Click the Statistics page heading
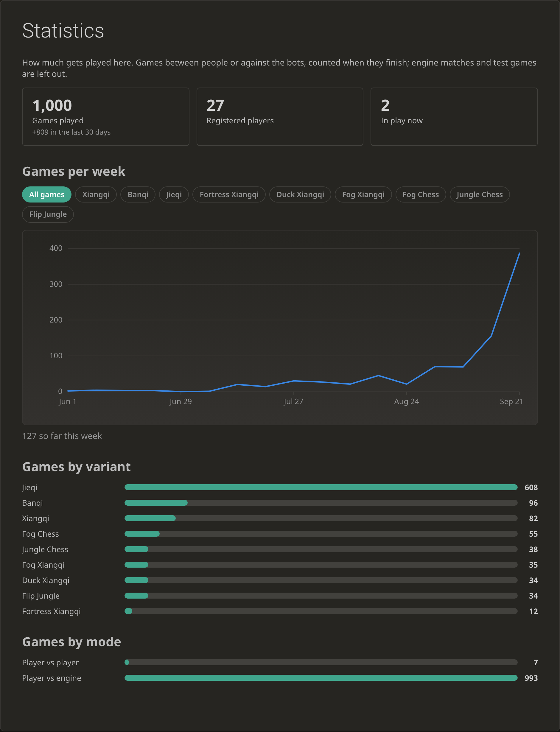This screenshot has width=560, height=732. (x=63, y=31)
